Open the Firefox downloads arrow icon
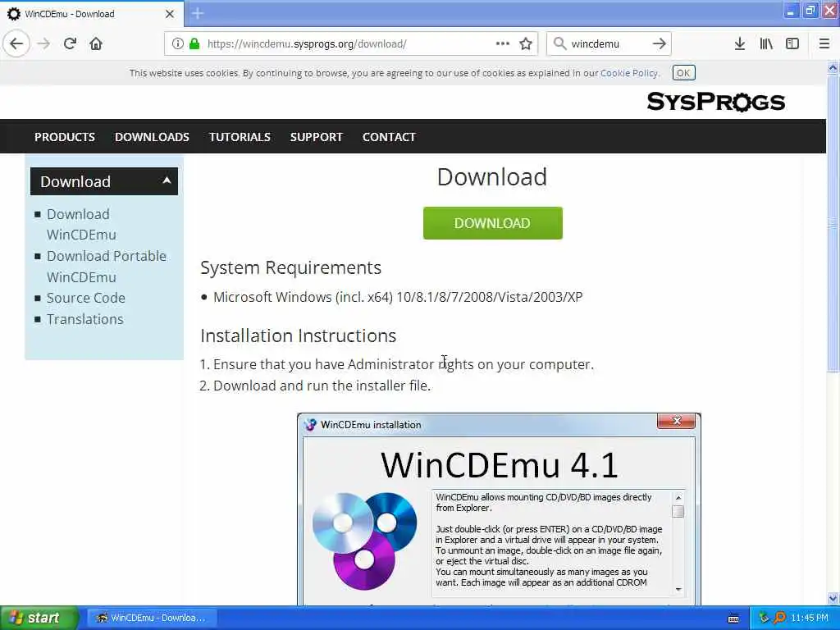Viewport: 840px width, 630px height. click(740, 44)
